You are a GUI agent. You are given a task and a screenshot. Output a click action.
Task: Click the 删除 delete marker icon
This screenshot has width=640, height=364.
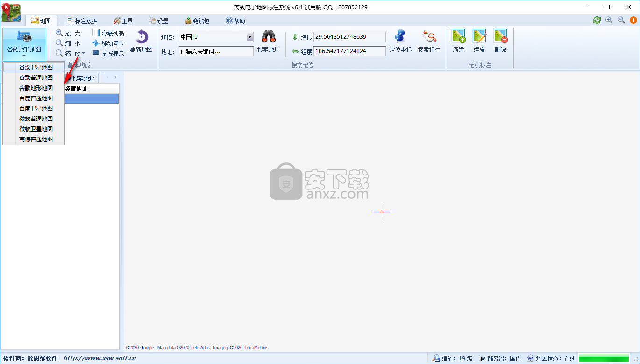[500, 36]
